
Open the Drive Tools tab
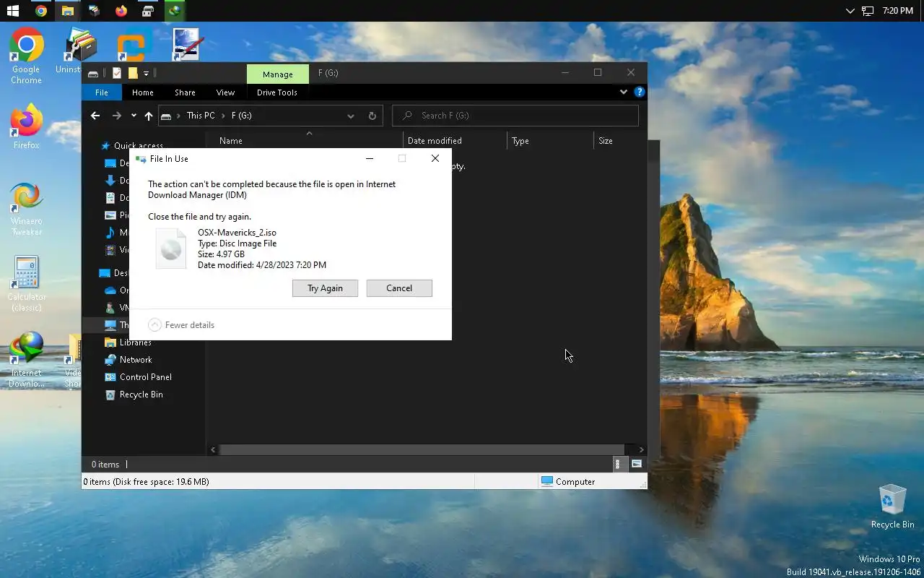pos(277,92)
